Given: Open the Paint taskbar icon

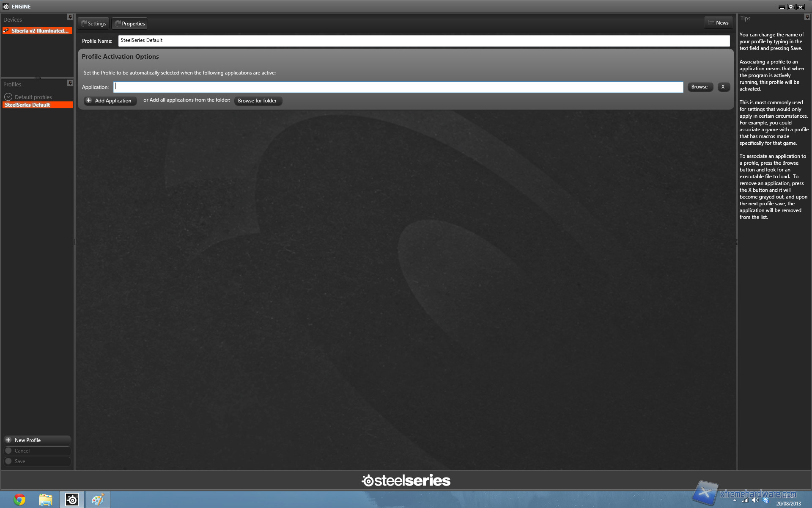Looking at the screenshot, I should point(98,500).
